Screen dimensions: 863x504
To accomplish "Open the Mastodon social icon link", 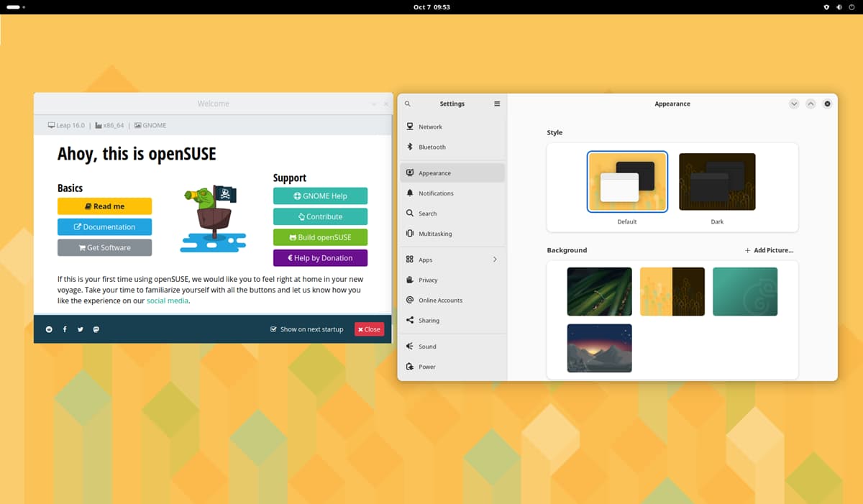I will (x=96, y=329).
